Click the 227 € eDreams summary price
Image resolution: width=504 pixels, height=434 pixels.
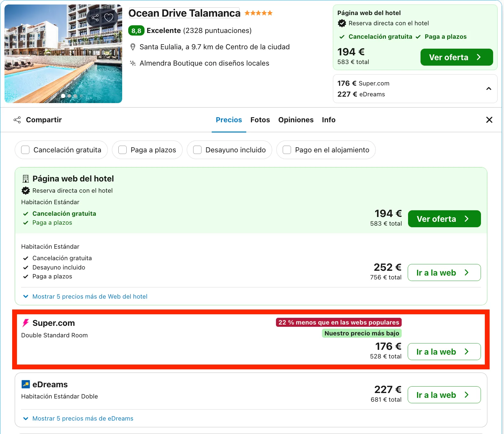coord(361,94)
